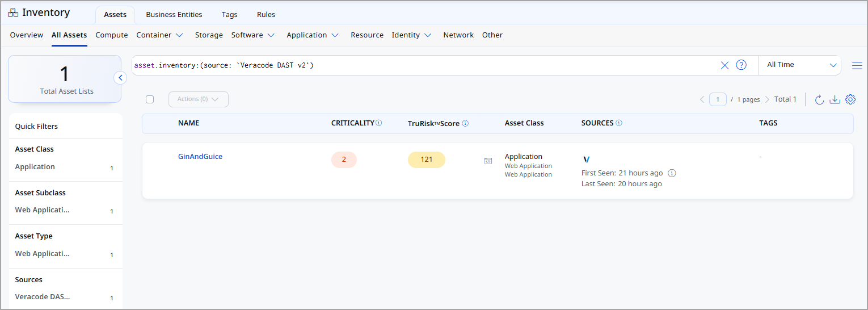Open search query help question mark icon
Viewport: 868px width, 310px height.
click(x=741, y=65)
